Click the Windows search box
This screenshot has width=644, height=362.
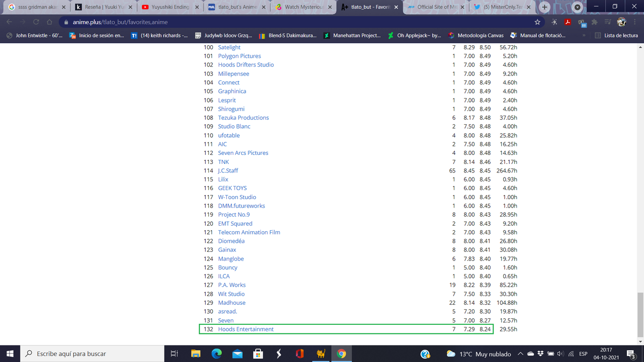[x=93, y=353]
